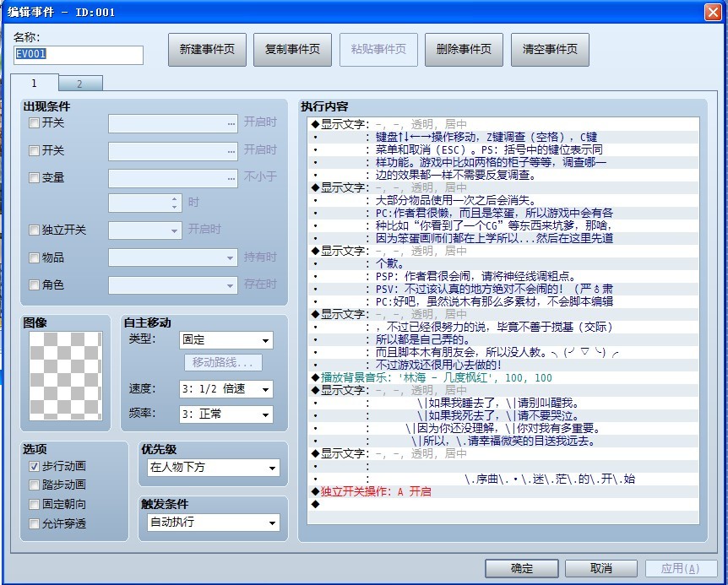Screen dimensions: 728x585
Task: Expand the 优先级 priority dropdown
Action: click(x=214, y=468)
